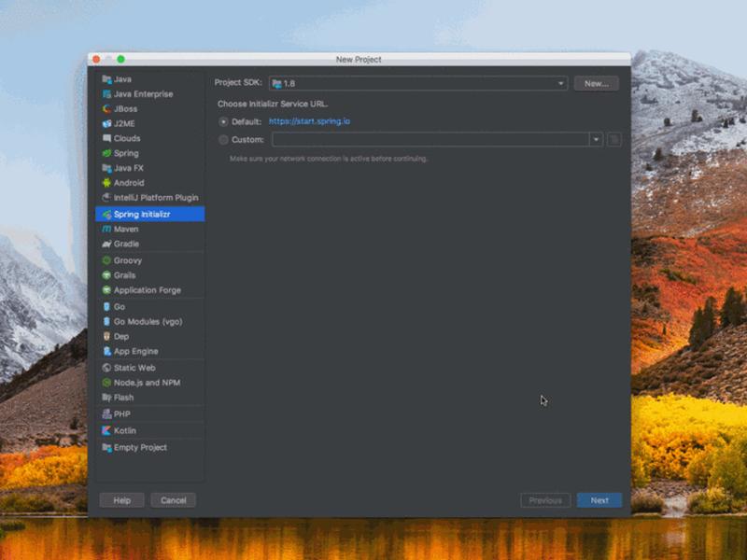747x560 pixels.
Task: Select the Android robot icon
Action: [x=106, y=182]
